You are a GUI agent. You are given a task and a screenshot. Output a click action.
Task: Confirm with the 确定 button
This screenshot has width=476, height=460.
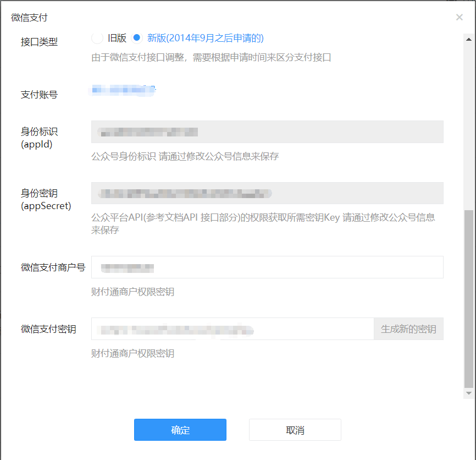click(180, 430)
